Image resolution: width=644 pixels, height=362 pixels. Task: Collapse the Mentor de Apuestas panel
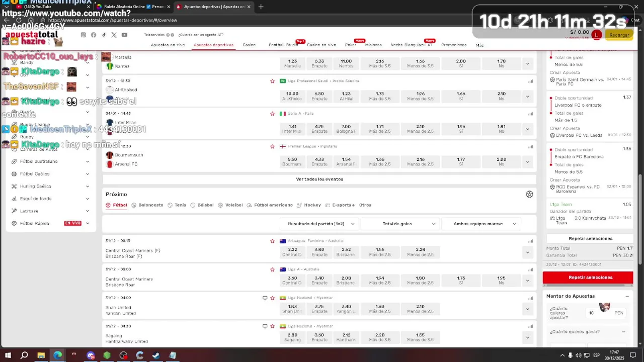point(627,296)
